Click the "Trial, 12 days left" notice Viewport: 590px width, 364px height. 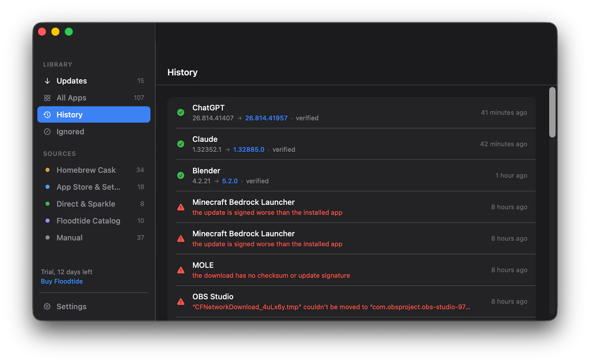(x=67, y=272)
